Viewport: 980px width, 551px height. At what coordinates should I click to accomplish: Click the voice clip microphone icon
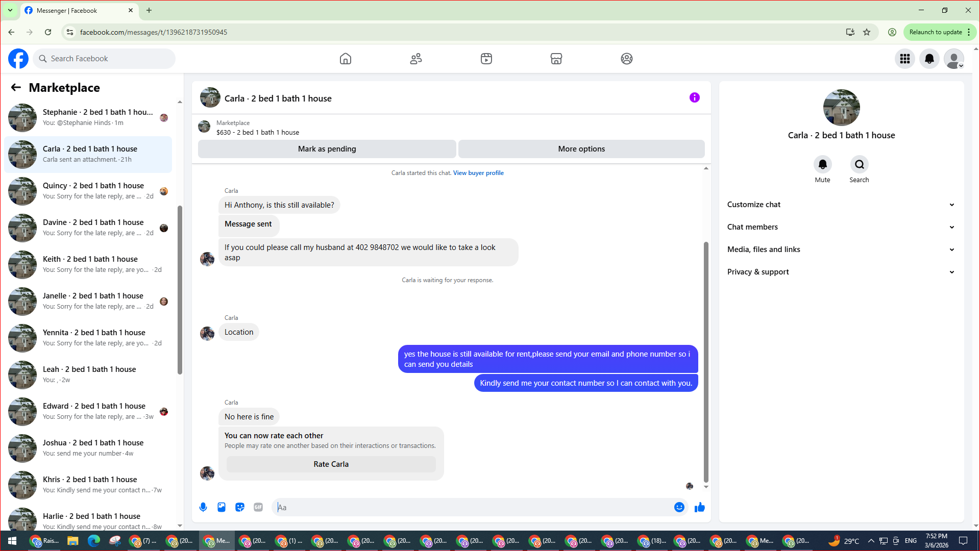(x=203, y=507)
